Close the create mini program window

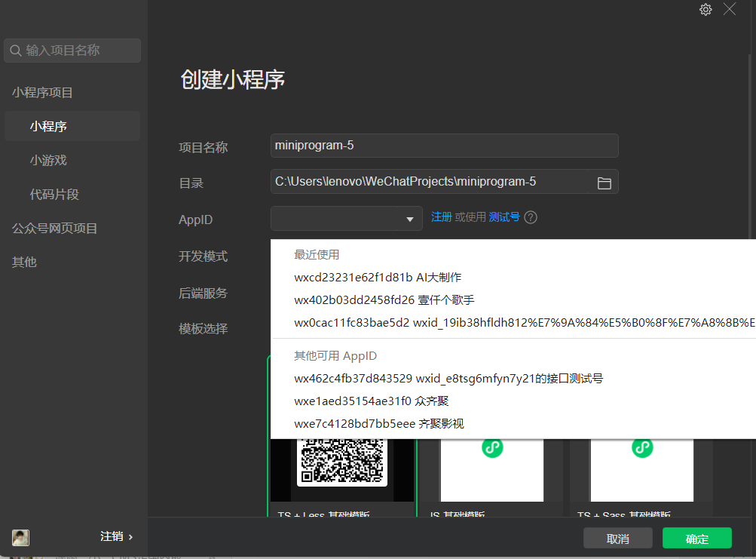point(730,9)
